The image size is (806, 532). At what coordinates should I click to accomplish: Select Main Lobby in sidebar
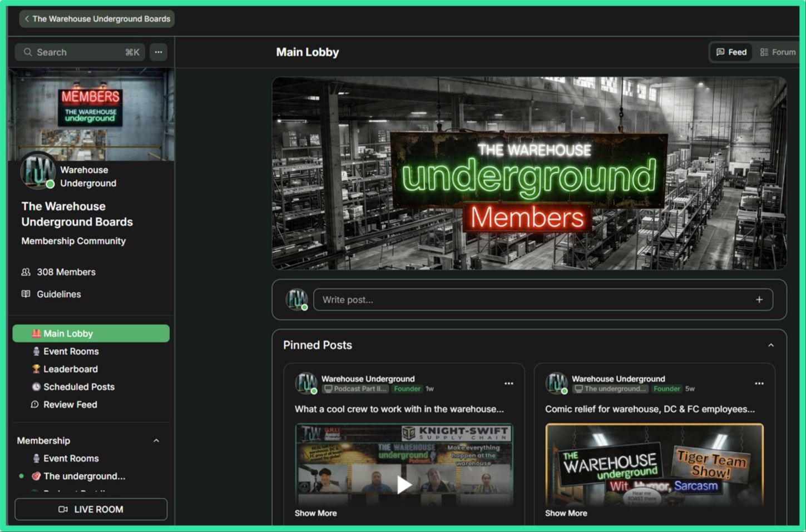(x=91, y=334)
